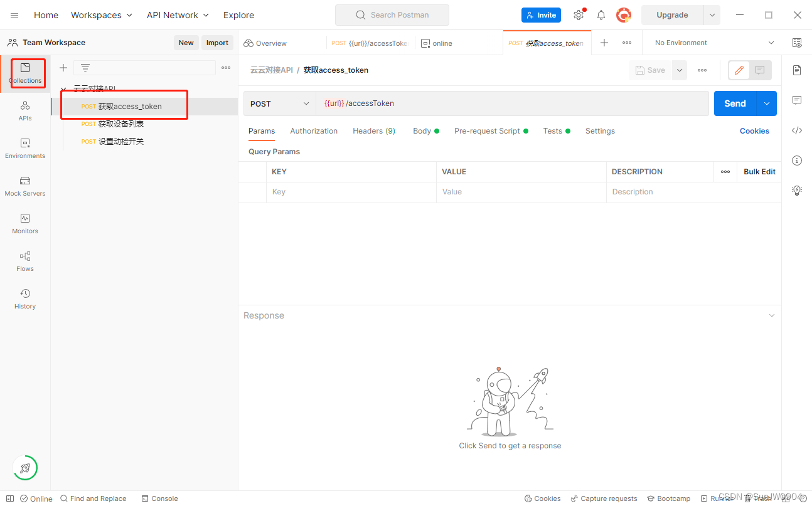Click the sync status rocket icon

[x=25, y=468]
